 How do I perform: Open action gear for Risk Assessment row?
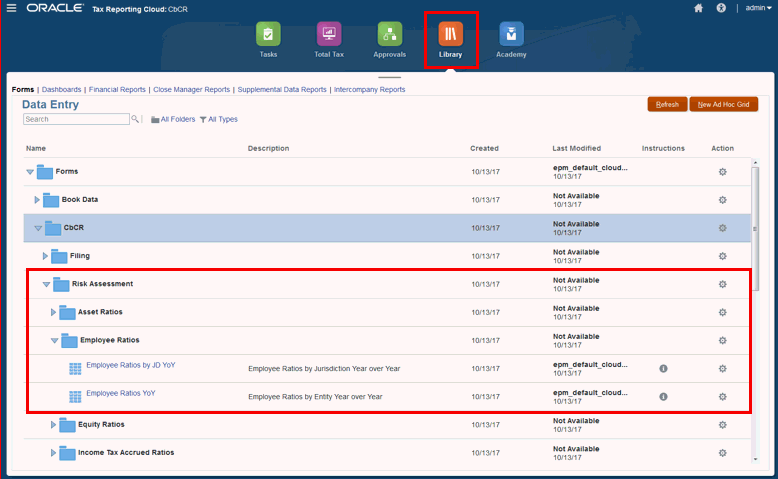tap(722, 284)
